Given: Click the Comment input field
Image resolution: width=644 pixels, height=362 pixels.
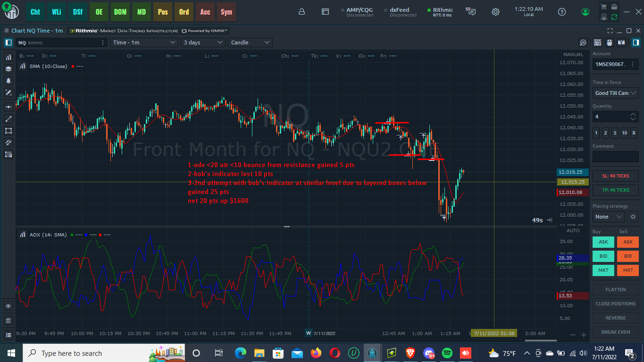Looking at the screenshot, I should pyautogui.click(x=615, y=157).
